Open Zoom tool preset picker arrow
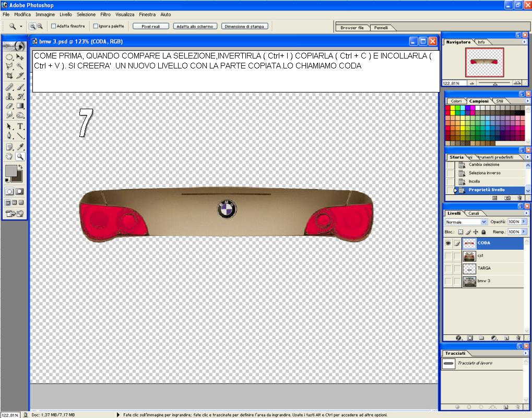 click(21, 26)
